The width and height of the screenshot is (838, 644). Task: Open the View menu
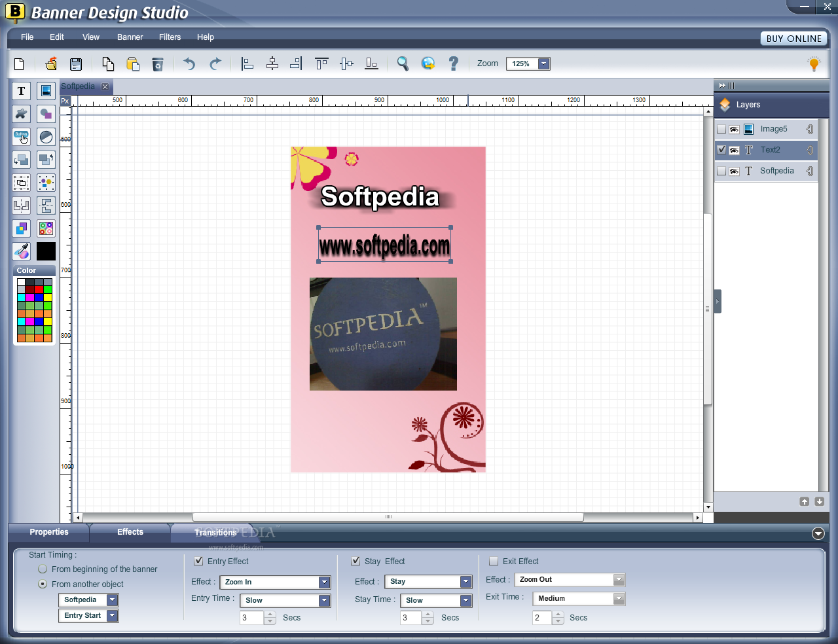(x=91, y=37)
